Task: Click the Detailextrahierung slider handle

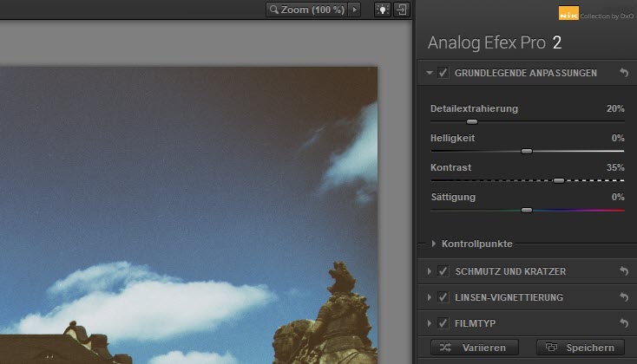Action: [471, 121]
